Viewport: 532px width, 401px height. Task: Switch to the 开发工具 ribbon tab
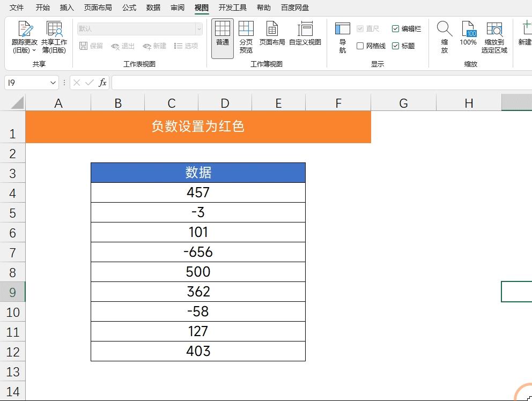coord(232,8)
